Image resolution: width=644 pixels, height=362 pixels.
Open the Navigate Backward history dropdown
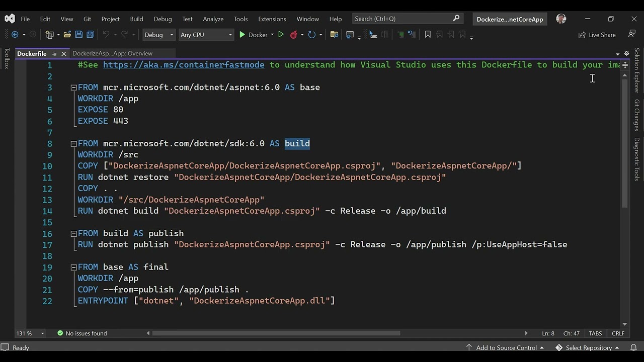point(24,35)
